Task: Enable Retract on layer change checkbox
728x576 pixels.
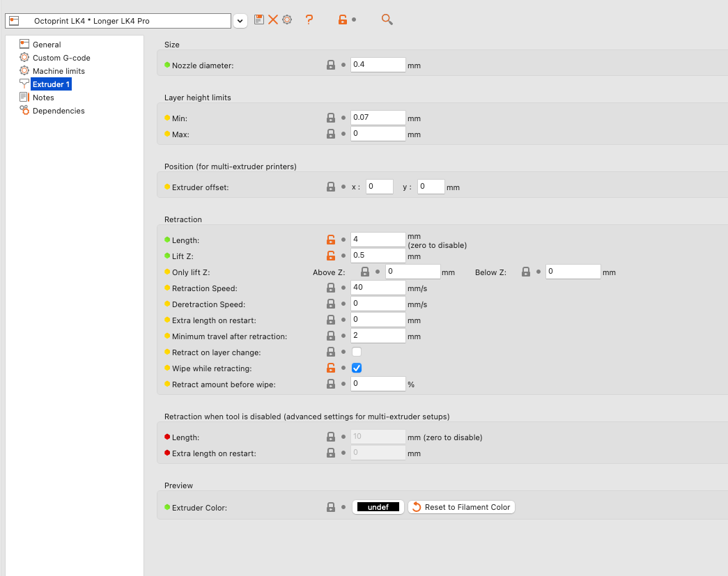Action: (357, 352)
